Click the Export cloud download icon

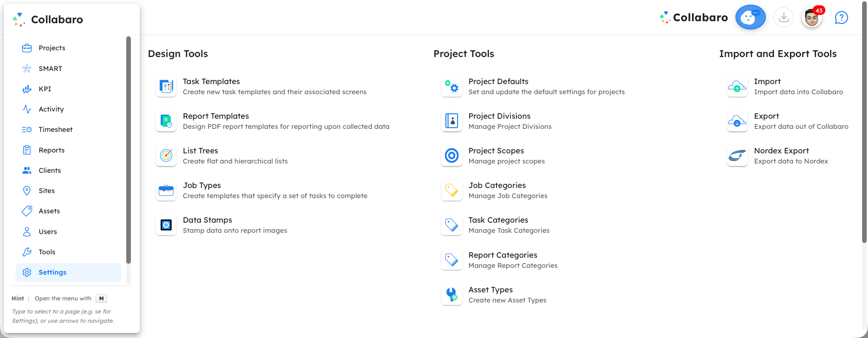[x=737, y=121]
